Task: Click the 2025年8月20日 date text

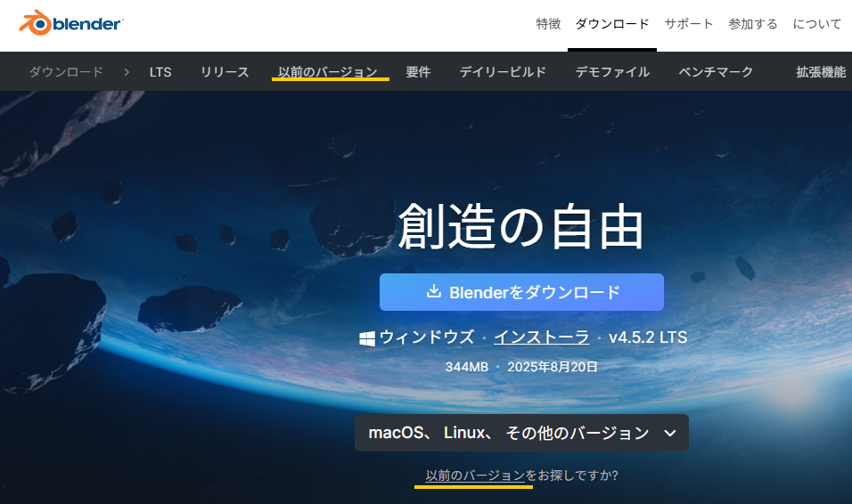Action: [552, 367]
